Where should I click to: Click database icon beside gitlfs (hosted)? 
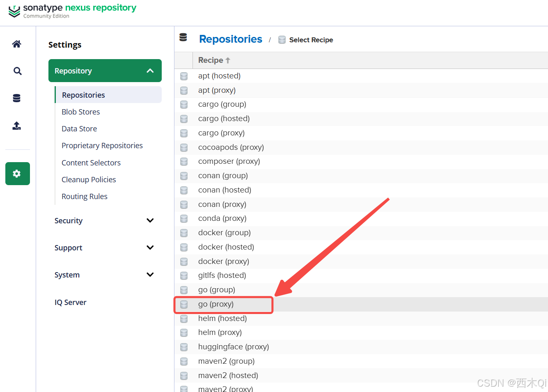(184, 275)
